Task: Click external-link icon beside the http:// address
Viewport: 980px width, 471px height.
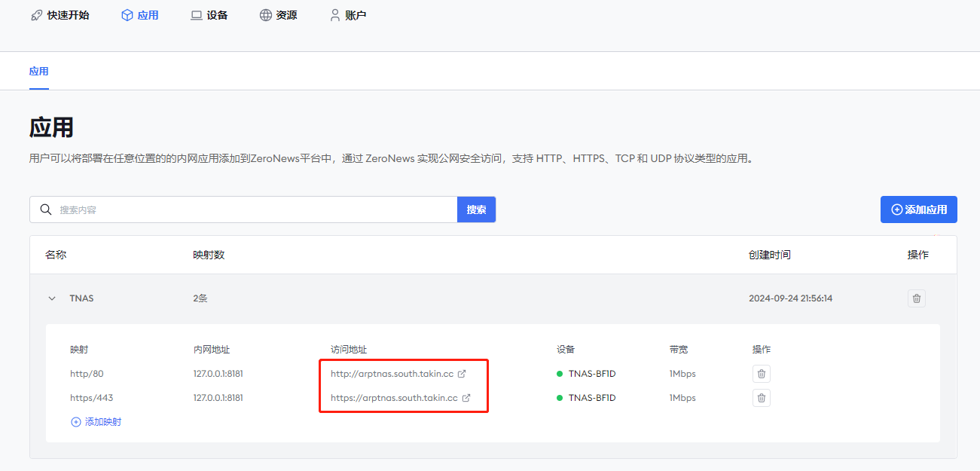Action: point(462,374)
